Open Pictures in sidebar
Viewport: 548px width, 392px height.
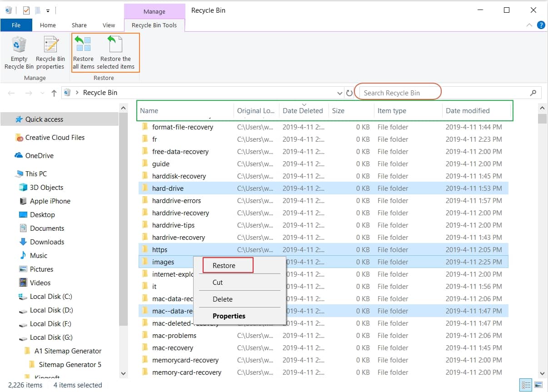41,269
